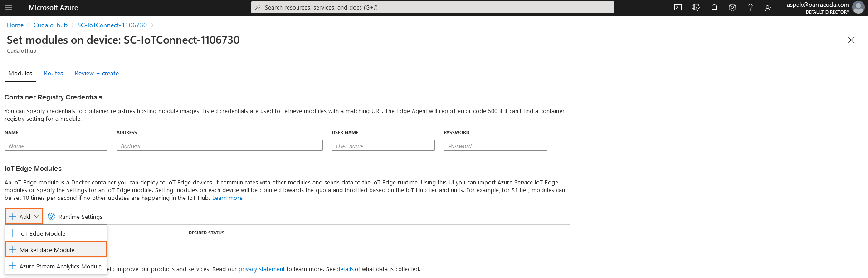Select IoT Edge Module from Add menu
Screen dimensions: 868x278
56,233
